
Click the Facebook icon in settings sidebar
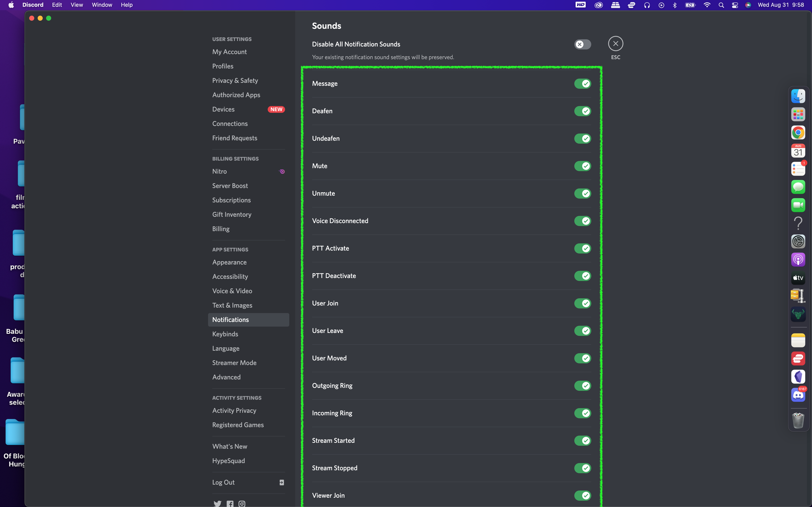coord(230,503)
